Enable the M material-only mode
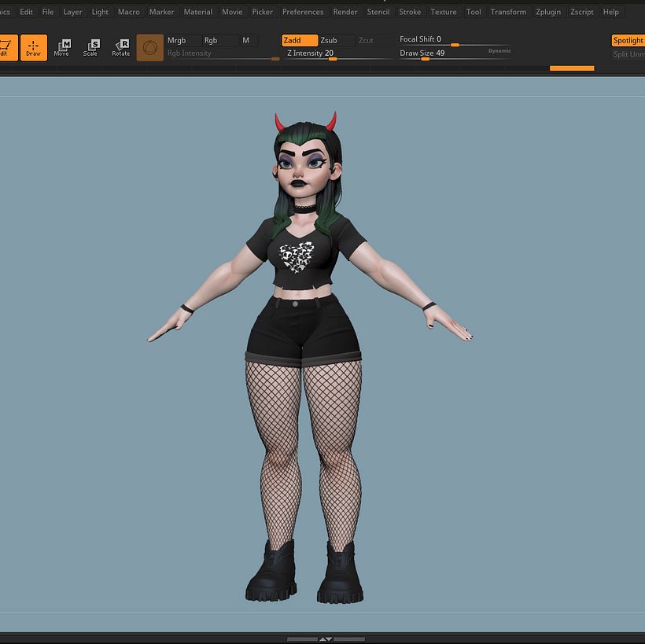The image size is (645, 644). point(247,40)
